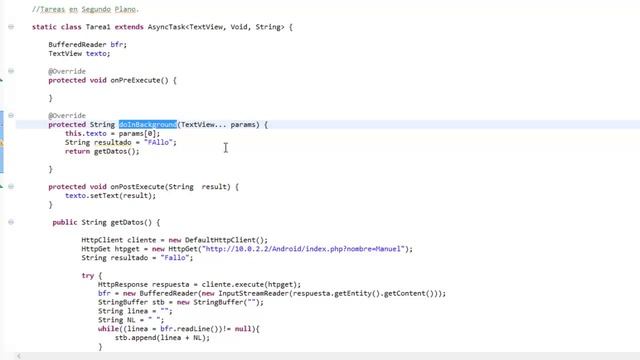
Task: Click 'StringBuffer stb' declaration
Action: click(x=131, y=302)
